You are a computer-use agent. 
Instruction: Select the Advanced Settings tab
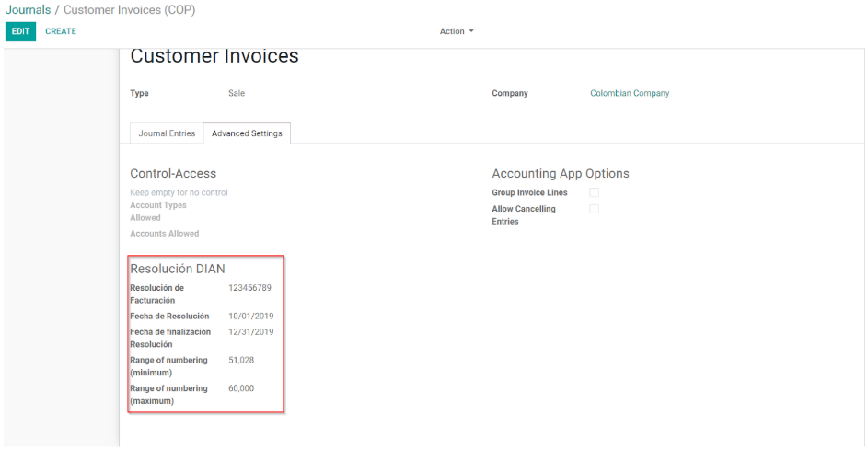click(x=247, y=133)
